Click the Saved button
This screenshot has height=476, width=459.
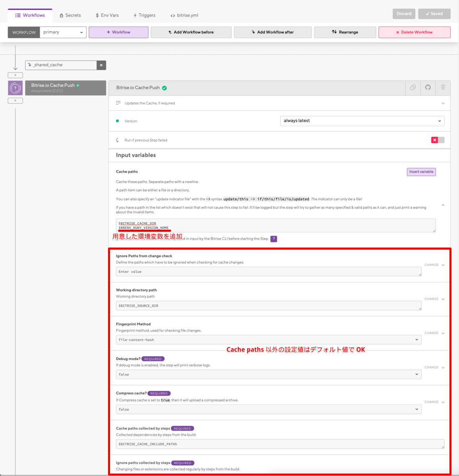tap(434, 13)
